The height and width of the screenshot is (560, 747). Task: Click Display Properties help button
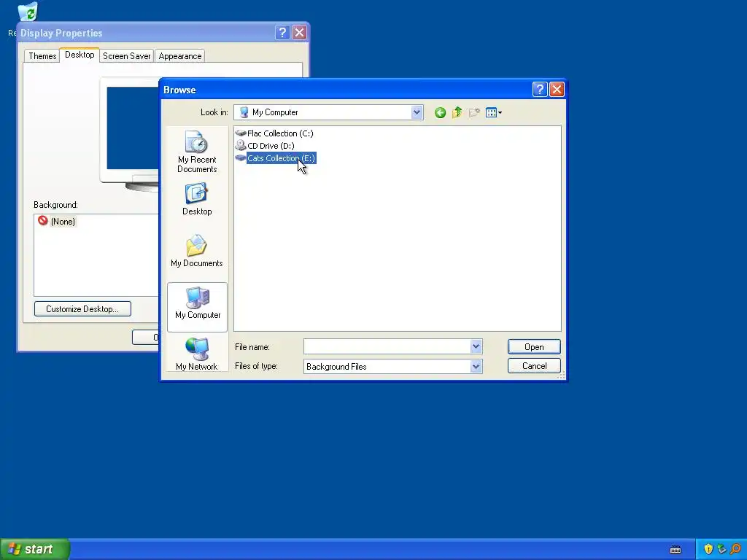coord(282,32)
